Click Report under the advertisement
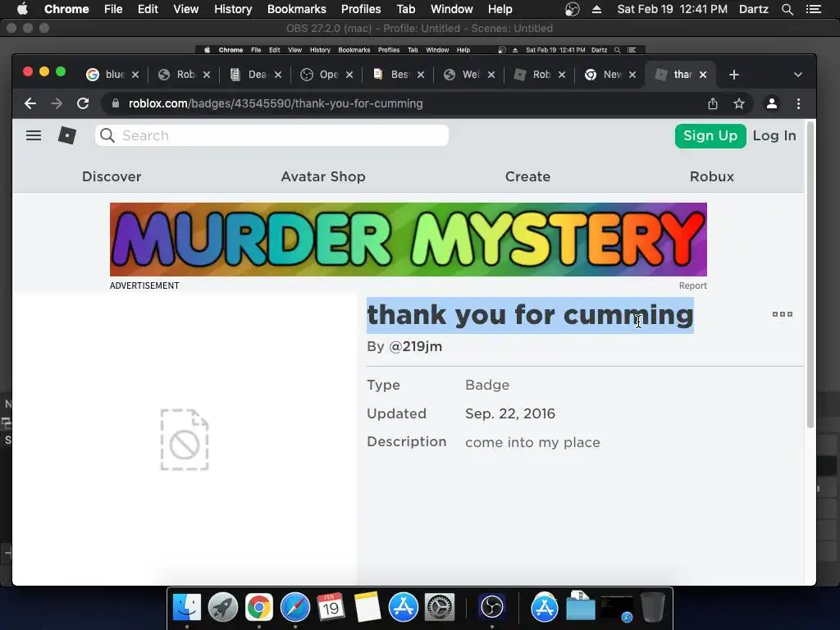This screenshot has width=840, height=630. coord(692,285)
